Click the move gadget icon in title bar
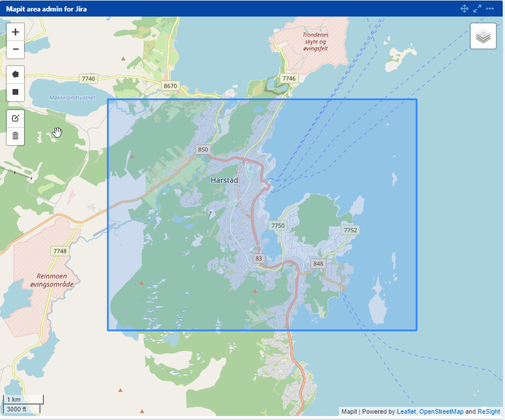The image size is (505, 420). (x=464, y=9)
